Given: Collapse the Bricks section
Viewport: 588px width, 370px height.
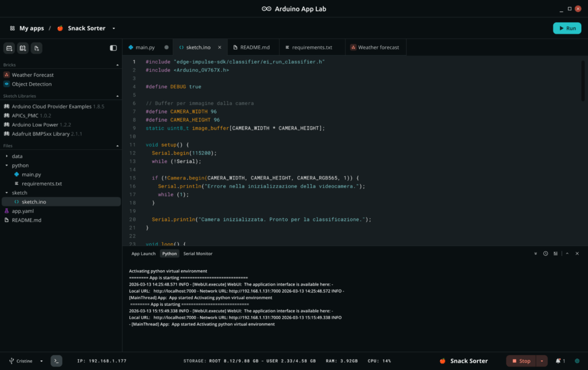Looking at the screenshot, I should click(117, 65).
